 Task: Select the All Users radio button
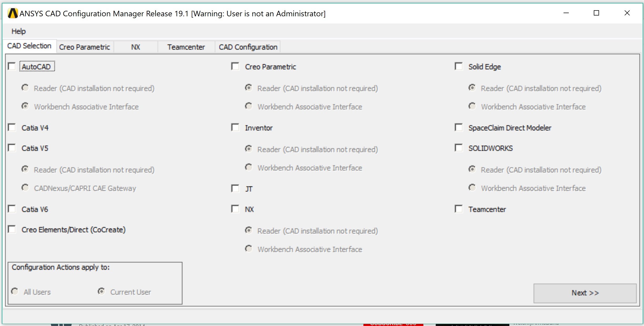[15, 292]
